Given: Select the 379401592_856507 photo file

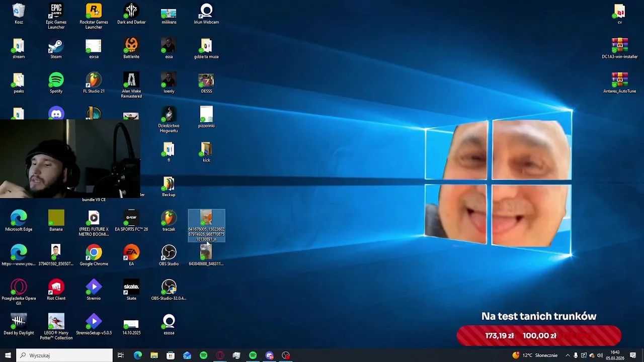Looking at the screenshot, I should [56, 255].
